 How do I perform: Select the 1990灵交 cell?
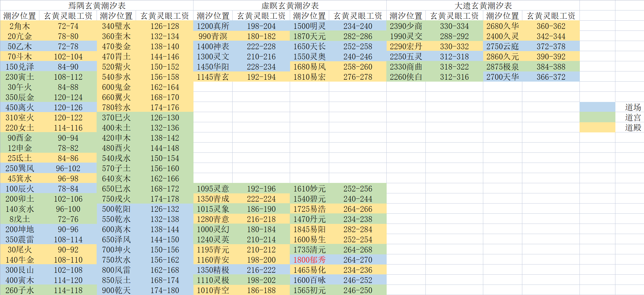[406, 36]
